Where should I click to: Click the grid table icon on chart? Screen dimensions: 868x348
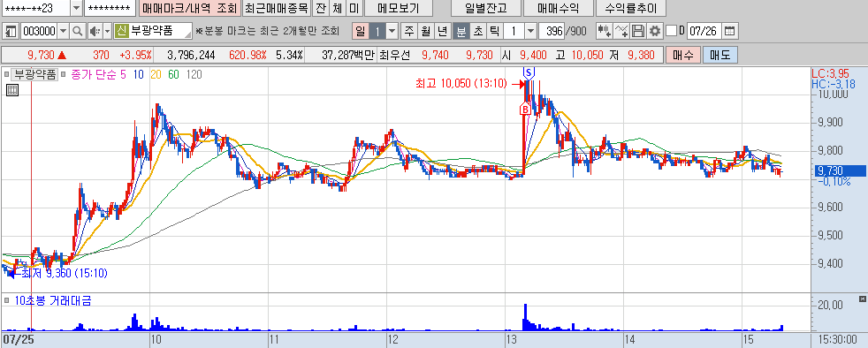point(12,90)
